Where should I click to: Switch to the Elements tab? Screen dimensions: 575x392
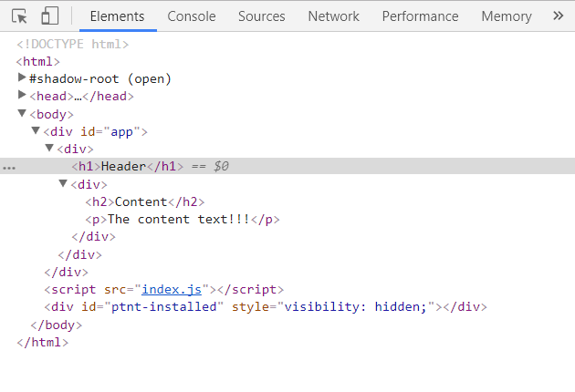click(x=118, y=16)
